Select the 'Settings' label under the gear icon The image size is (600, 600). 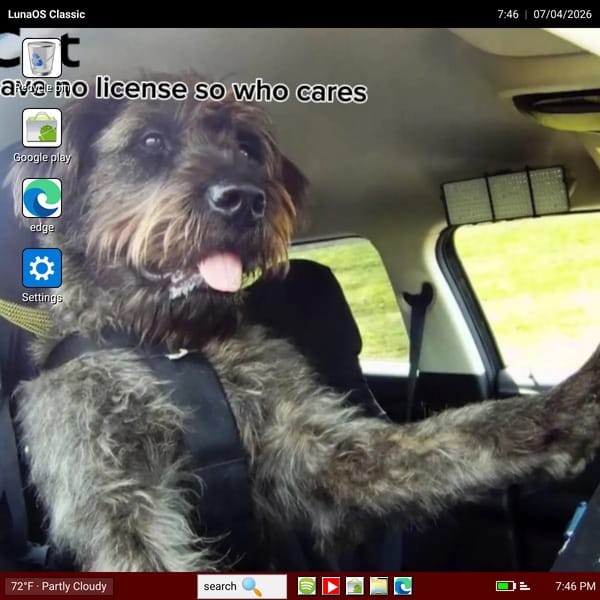42,297
